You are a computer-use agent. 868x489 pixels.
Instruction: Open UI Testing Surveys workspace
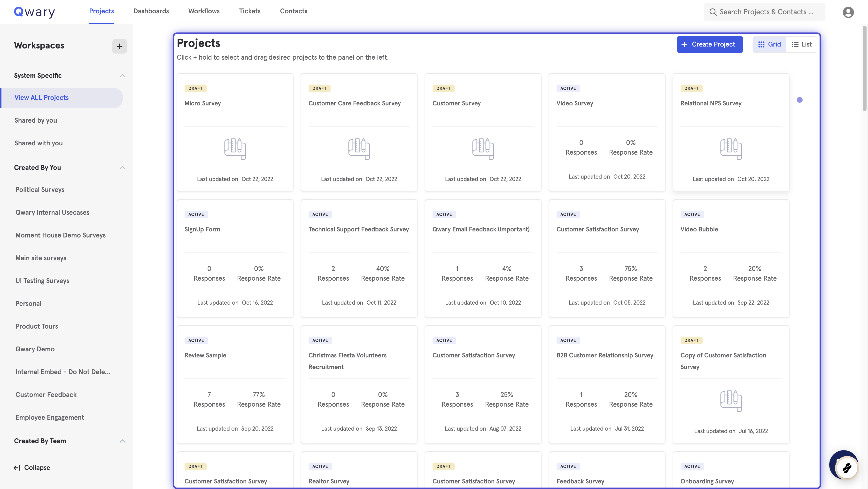[x=42, y=281]
